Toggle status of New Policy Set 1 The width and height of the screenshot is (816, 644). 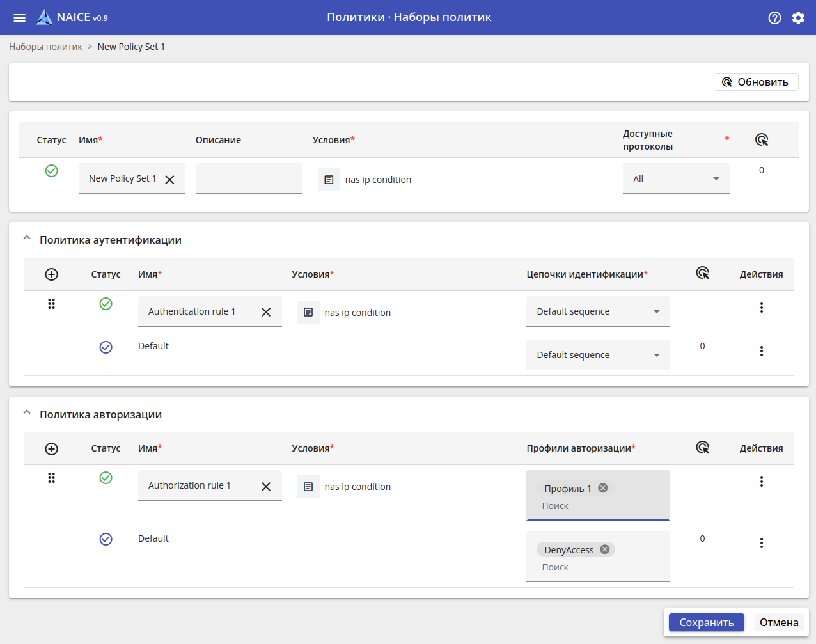pos(52,171)
